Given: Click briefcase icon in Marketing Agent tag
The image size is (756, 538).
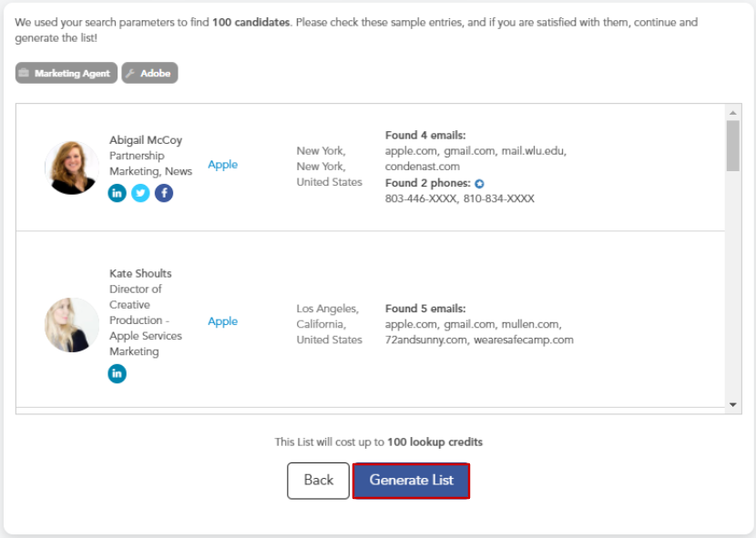Looking at the screenshot, I should coord(25,74).
